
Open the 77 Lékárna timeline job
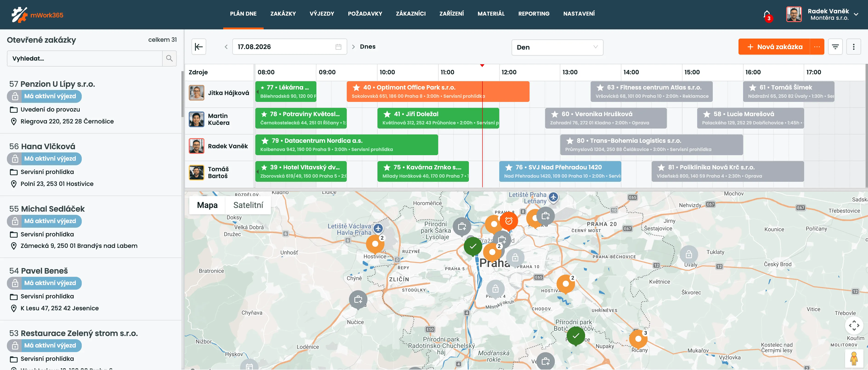click(286, 92)
